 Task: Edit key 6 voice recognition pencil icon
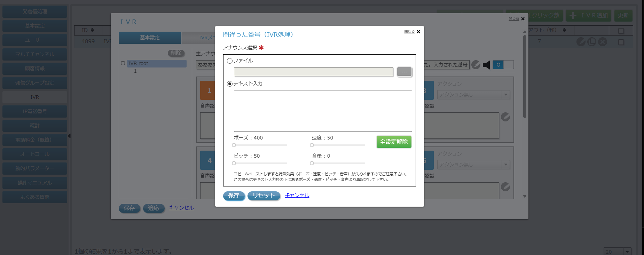click(505, 187)
